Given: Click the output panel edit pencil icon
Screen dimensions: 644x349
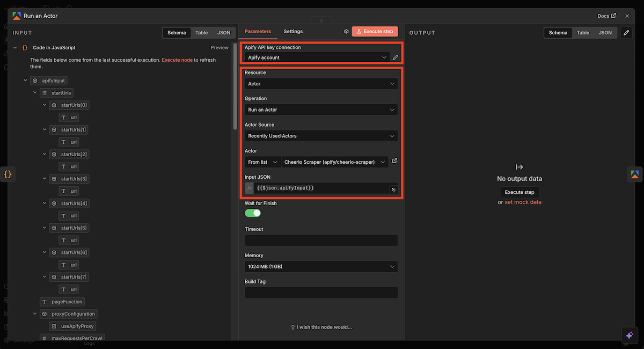Looking at the screenshot, I should click(x=626, y=33).
